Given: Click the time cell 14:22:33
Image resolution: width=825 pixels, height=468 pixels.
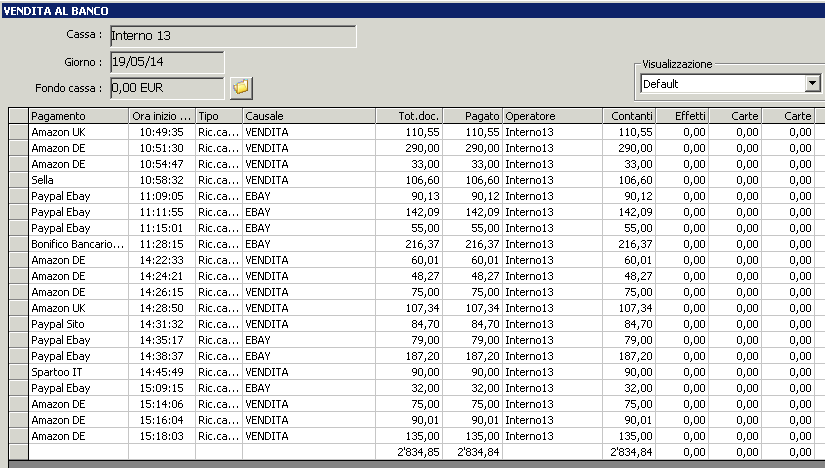Looking at the screenshot, I should (x=162, y=260).
